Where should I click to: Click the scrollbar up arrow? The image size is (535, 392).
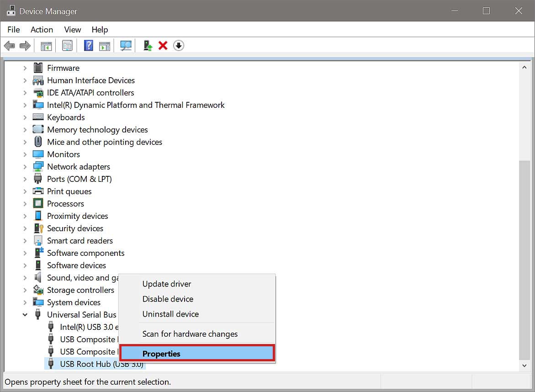coord(524,68)
